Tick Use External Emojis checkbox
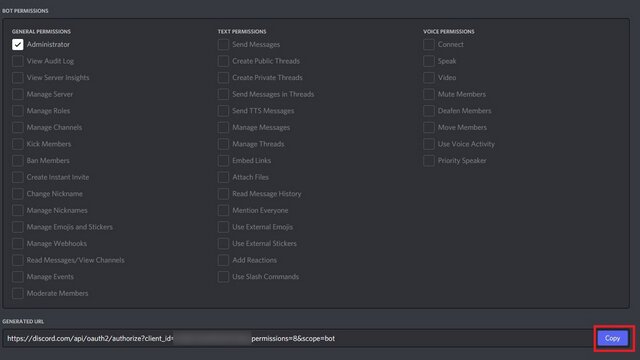The width and height of the screenshot is (640, 360). (223, 227)
